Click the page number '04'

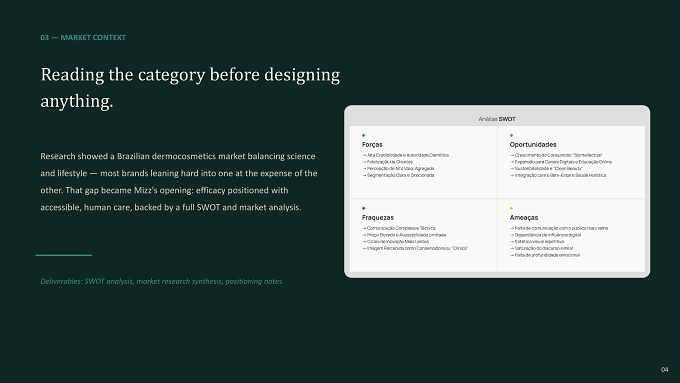(664, 370)
